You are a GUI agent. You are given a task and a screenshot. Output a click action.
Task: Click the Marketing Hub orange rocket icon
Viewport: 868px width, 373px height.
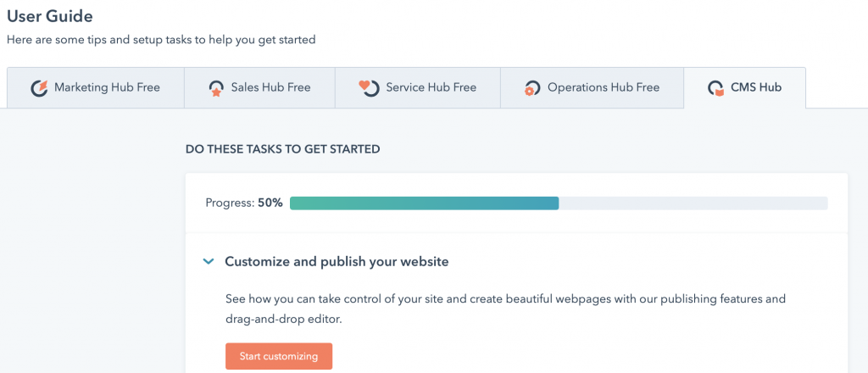(39, 87)
